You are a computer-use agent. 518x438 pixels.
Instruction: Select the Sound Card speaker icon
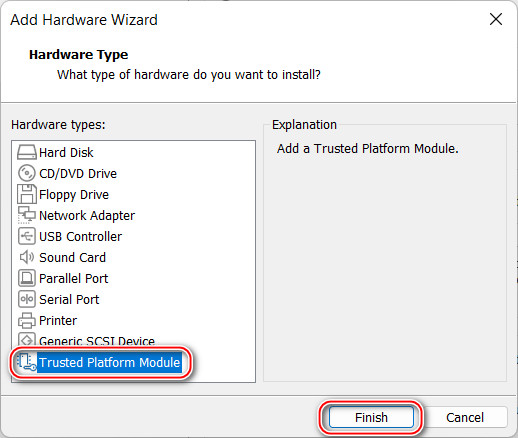27,257
